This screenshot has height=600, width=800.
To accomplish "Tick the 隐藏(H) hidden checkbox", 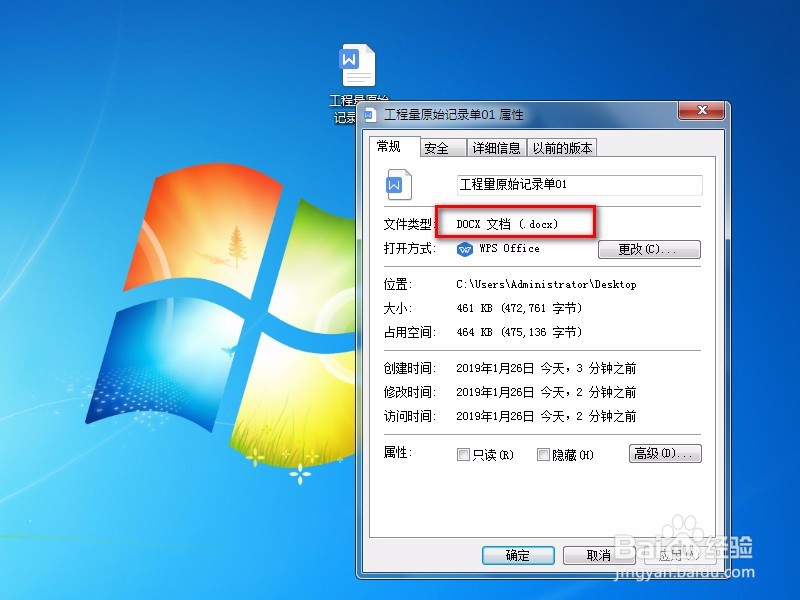I will coord(543,454).
